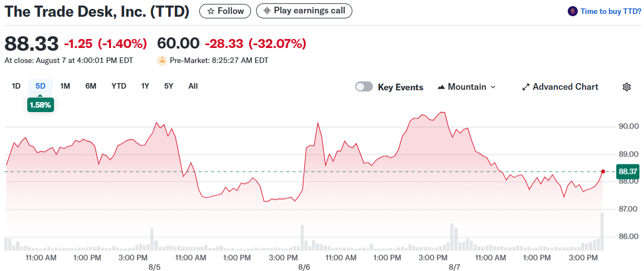
Task: Open chart settings gear icon
Action: click(x=627, y=87)
